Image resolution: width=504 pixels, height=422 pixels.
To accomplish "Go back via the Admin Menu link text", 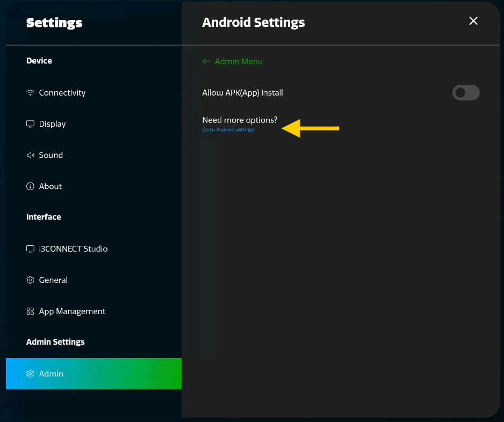I will point(239,62).
